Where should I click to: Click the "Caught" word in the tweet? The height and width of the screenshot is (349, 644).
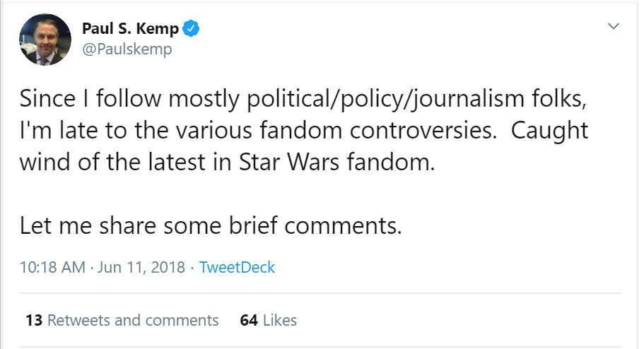[x=550, y=131]
